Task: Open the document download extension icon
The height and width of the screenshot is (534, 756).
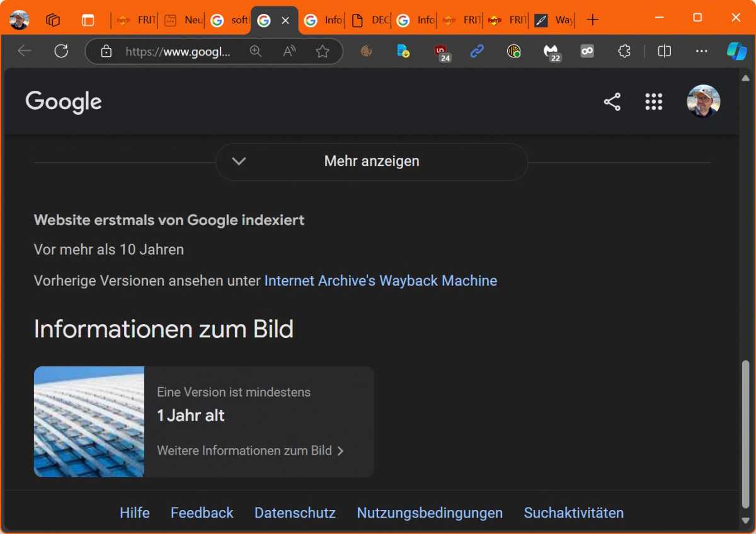Action: [x=403, y=52]
